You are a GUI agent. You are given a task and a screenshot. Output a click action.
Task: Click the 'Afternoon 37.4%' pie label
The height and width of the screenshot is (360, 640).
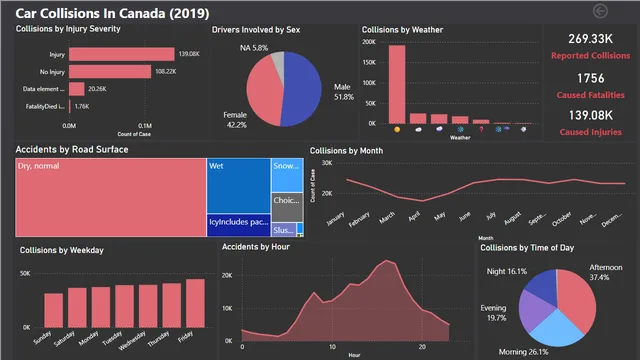606,272
